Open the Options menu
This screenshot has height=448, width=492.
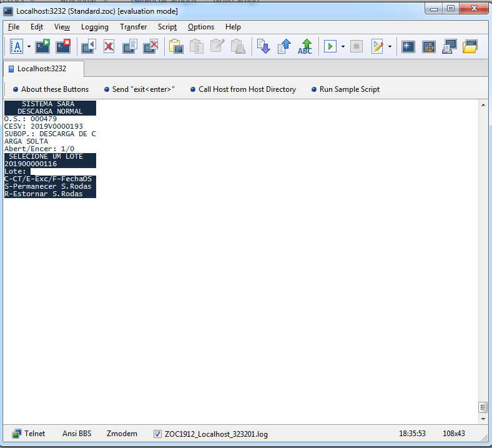201,27
